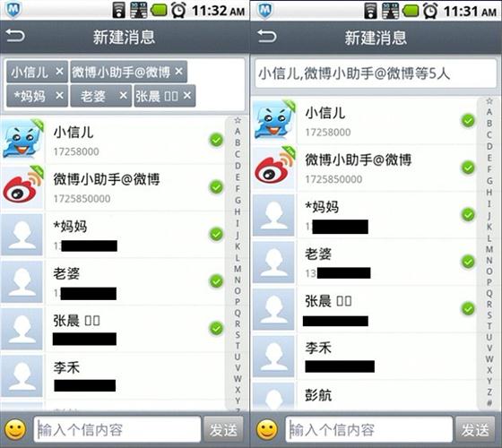Remove the 小信儿 recipient chip
502x448 pixels.
click(x=59, y=71)
